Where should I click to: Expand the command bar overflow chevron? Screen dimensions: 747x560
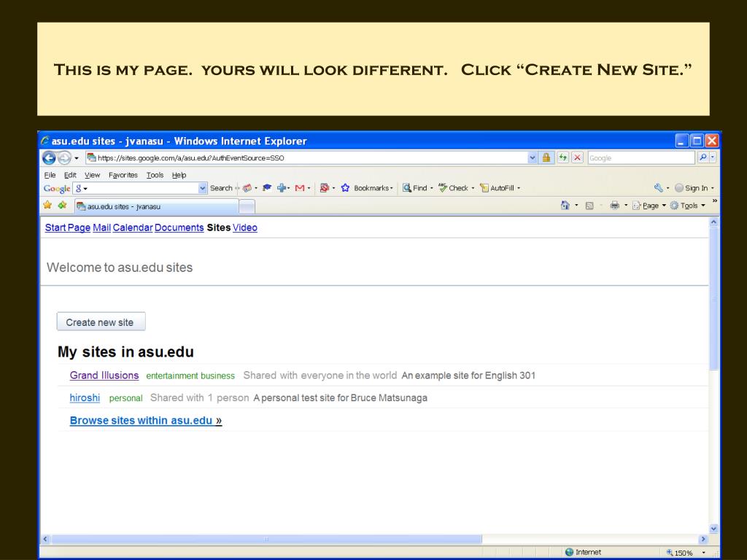click(x=714, y=201)
